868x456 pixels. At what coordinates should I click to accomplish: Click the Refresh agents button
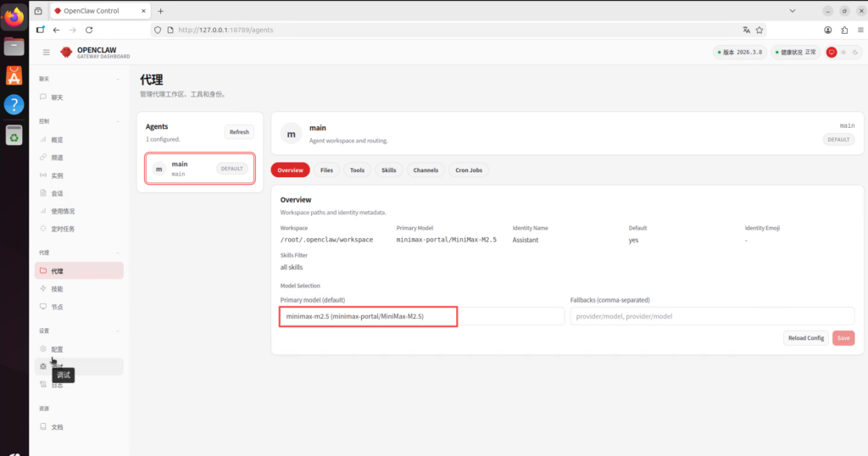tap(239, 132)
